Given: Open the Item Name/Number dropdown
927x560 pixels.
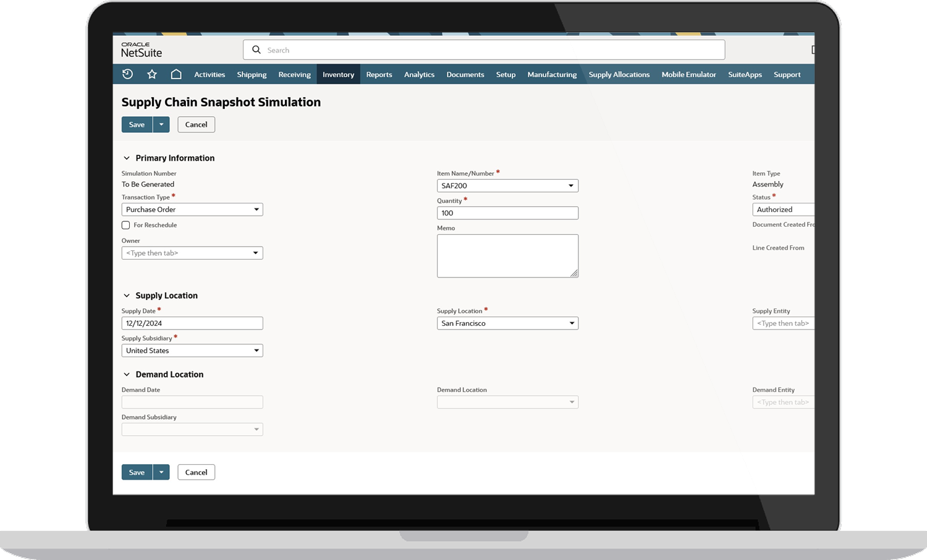Looking at the screenshot, I should (x=571, y=185).
